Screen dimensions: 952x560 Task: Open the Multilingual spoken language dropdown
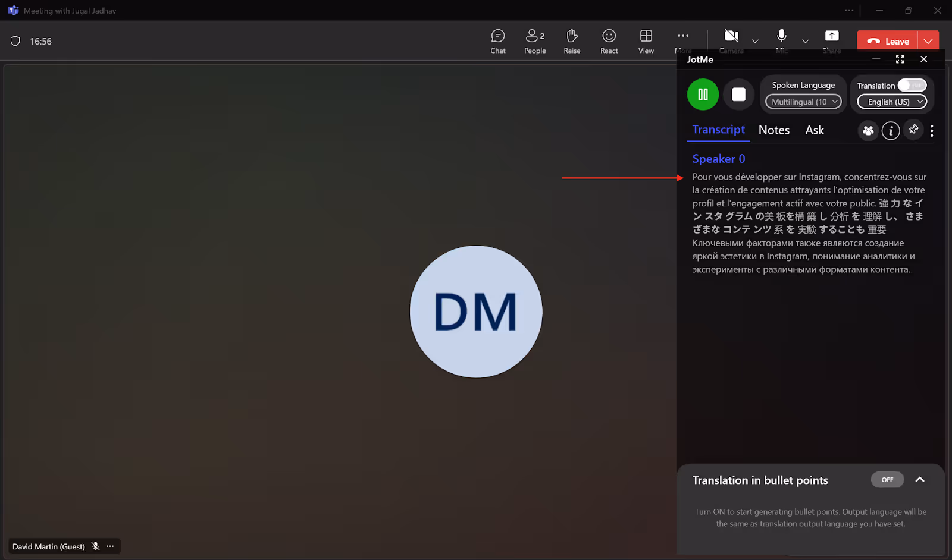(x=803, y=102)
